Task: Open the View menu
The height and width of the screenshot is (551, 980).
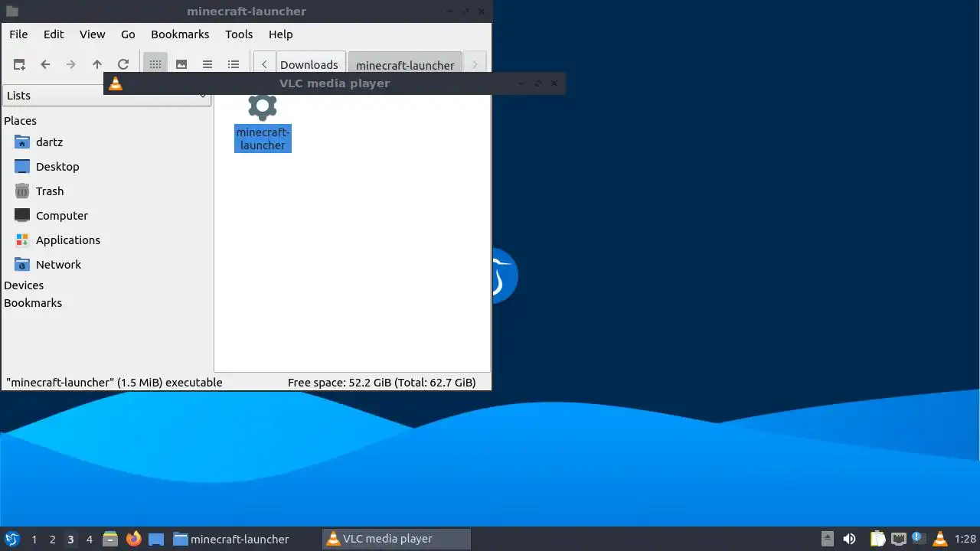Action: [92, 34]
